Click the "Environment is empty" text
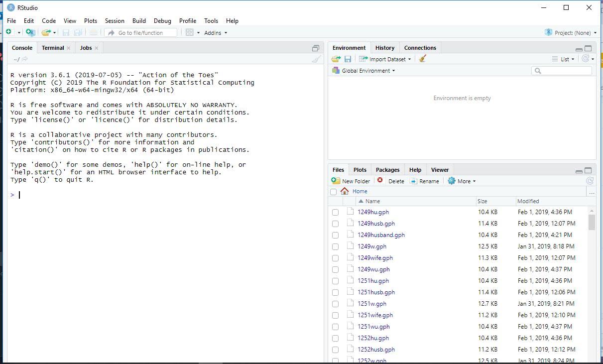603x364 pixels. click(x=462, y=98)
